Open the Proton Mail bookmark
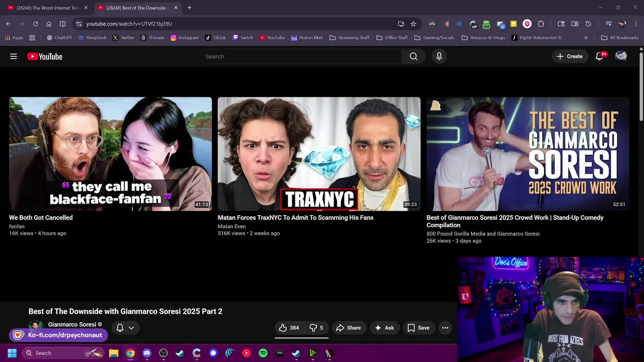The height and width of the screenshot is (362, 644). (x=306, y=38)
